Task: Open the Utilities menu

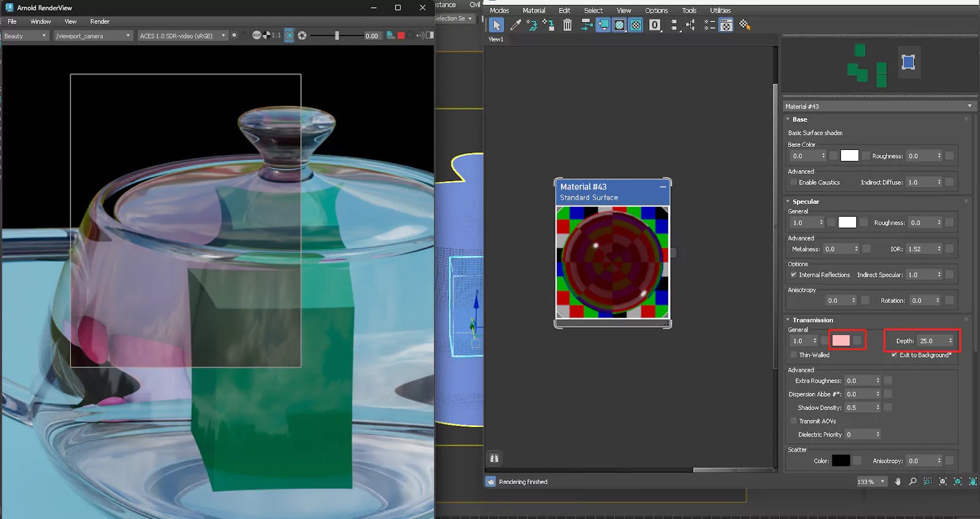Action: pyautogui.click(x=720, y=10)
